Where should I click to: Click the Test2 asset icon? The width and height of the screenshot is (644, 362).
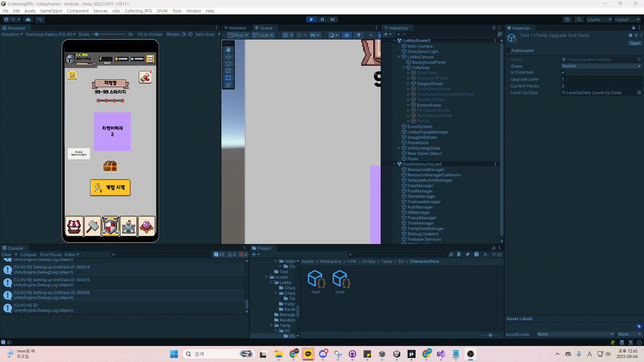341,279
